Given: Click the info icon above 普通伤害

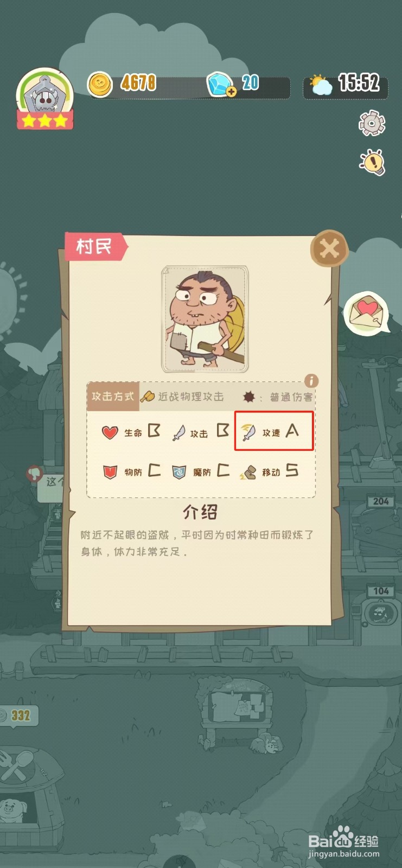Looking at the screenshot, I should [311, 381].
